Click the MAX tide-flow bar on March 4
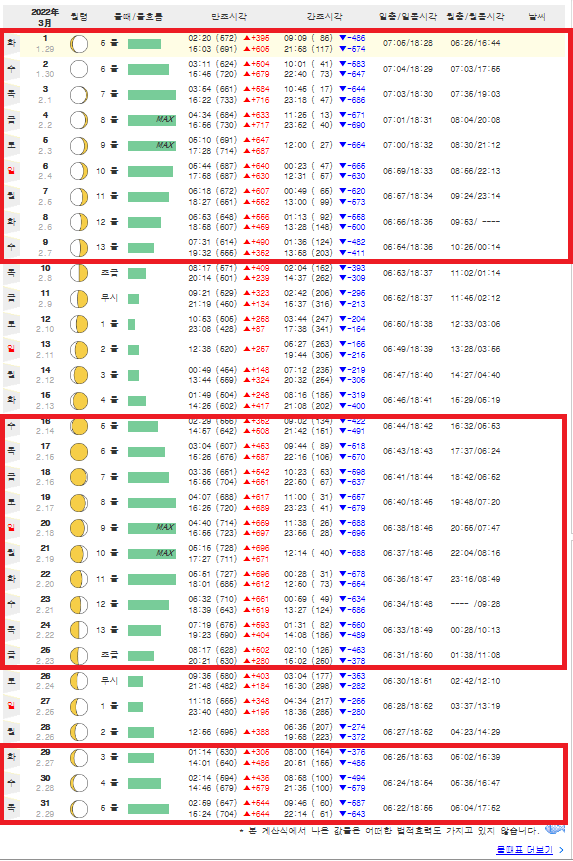 152,120
